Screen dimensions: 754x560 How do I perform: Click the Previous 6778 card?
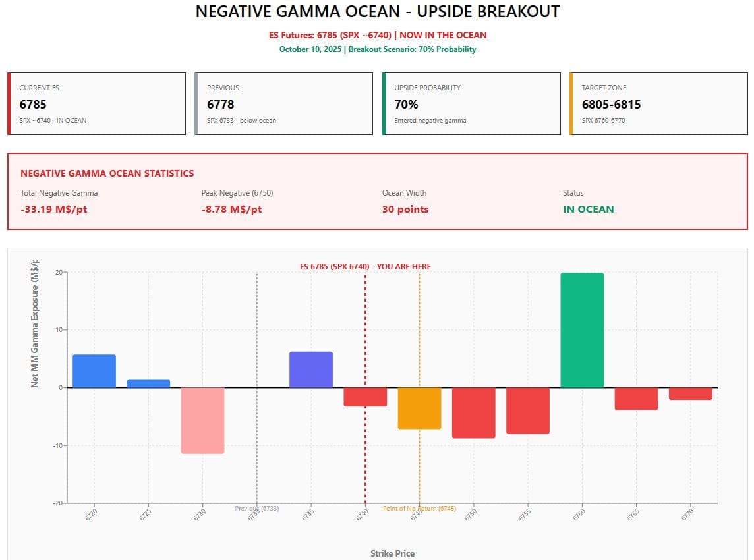click(x=284, y=104)
